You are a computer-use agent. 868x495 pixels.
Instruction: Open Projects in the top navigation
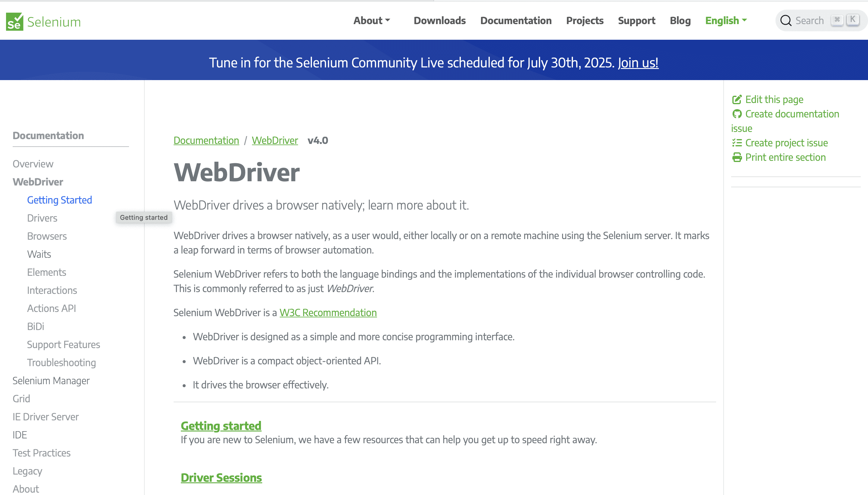pyautogui.click(x=584, y=21)
